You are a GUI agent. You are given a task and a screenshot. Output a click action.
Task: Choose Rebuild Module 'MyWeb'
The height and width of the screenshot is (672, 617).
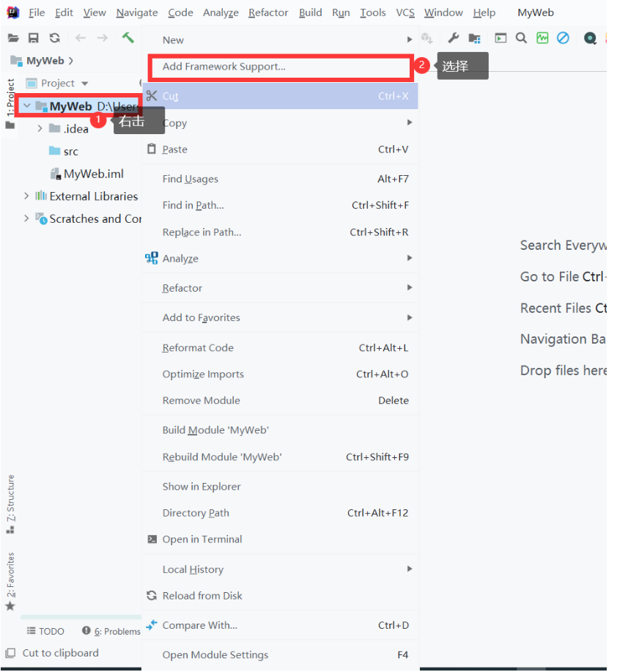pos(280,457)
